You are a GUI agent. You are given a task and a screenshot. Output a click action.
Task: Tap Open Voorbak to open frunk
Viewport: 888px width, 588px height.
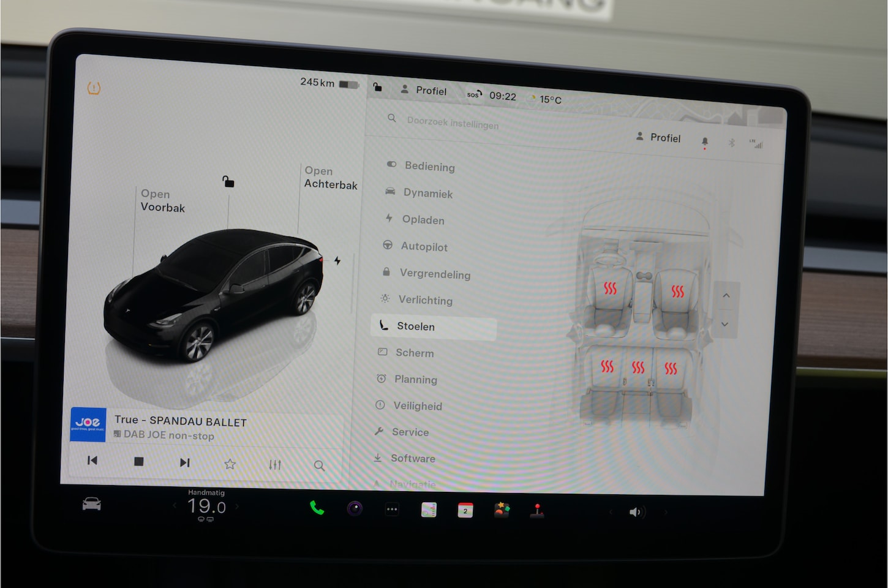162,201
